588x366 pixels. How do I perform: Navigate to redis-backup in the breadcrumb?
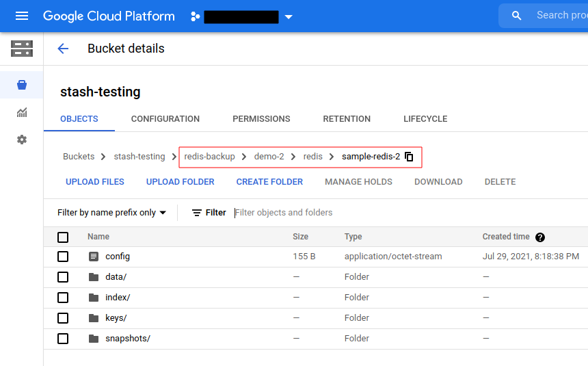209,157
